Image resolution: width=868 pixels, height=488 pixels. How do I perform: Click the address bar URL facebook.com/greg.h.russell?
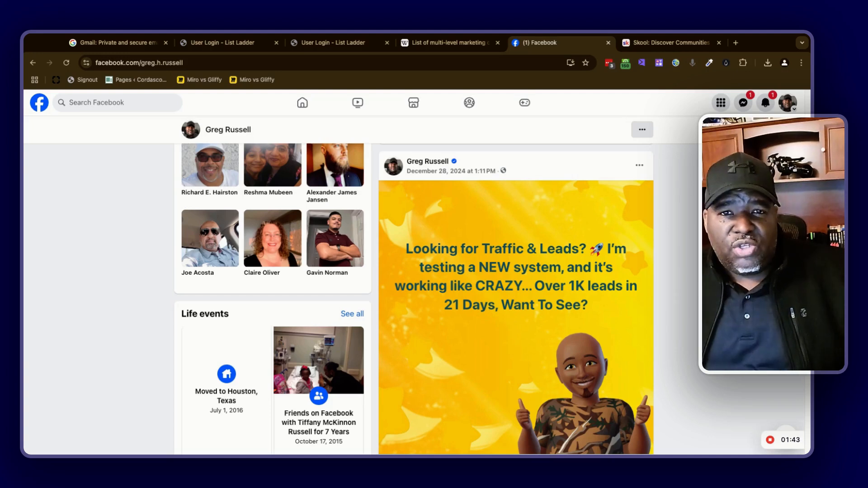click(139, 63)
